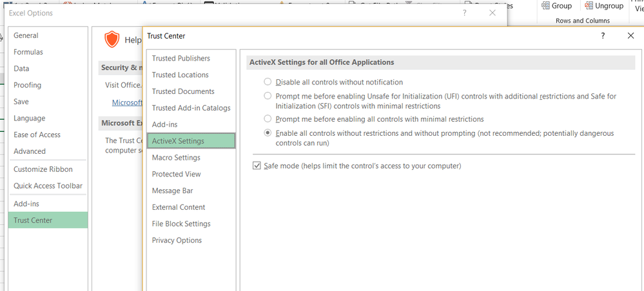Open File Block Settings section

[191, 223]
